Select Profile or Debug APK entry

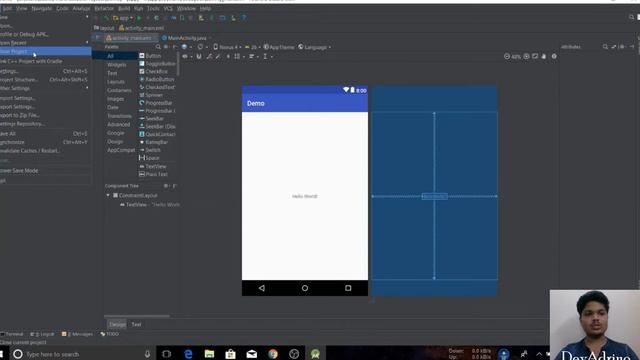tap(45, 34)
